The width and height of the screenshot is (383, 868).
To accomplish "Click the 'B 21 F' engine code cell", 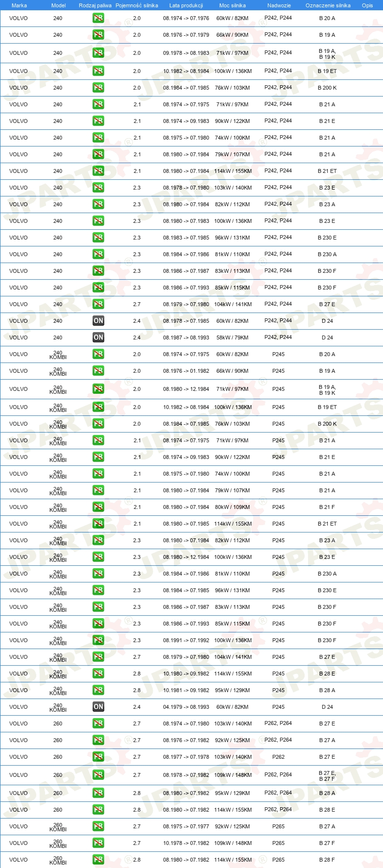I will click(327, 507).
